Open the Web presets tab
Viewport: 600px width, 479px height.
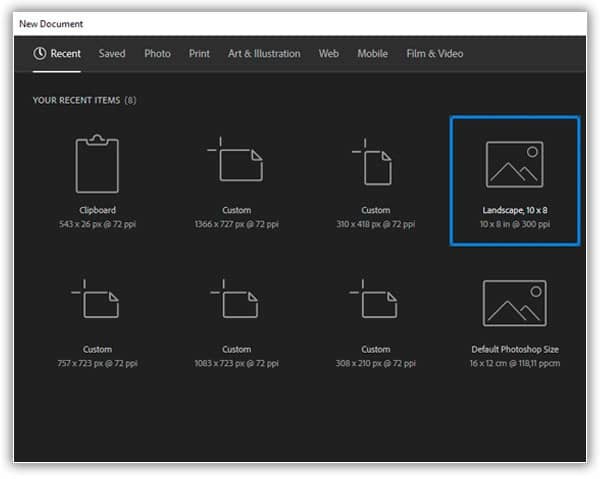[328, 54]
